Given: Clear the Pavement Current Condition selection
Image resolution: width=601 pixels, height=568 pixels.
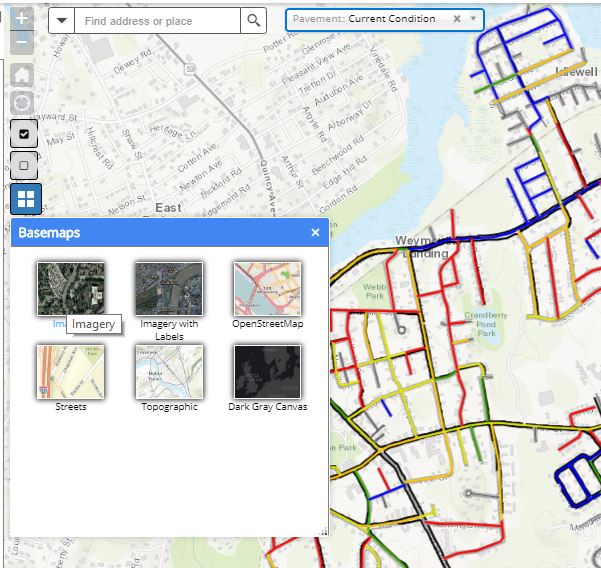Looking at the screenshot, I should click(x=457, y=19).
